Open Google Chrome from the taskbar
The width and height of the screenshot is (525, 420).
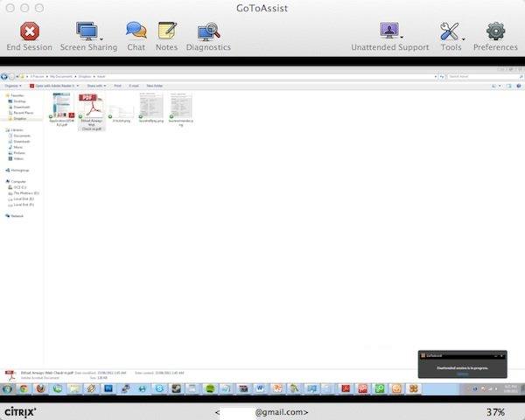pyautogui.click(x=24, y=388)
